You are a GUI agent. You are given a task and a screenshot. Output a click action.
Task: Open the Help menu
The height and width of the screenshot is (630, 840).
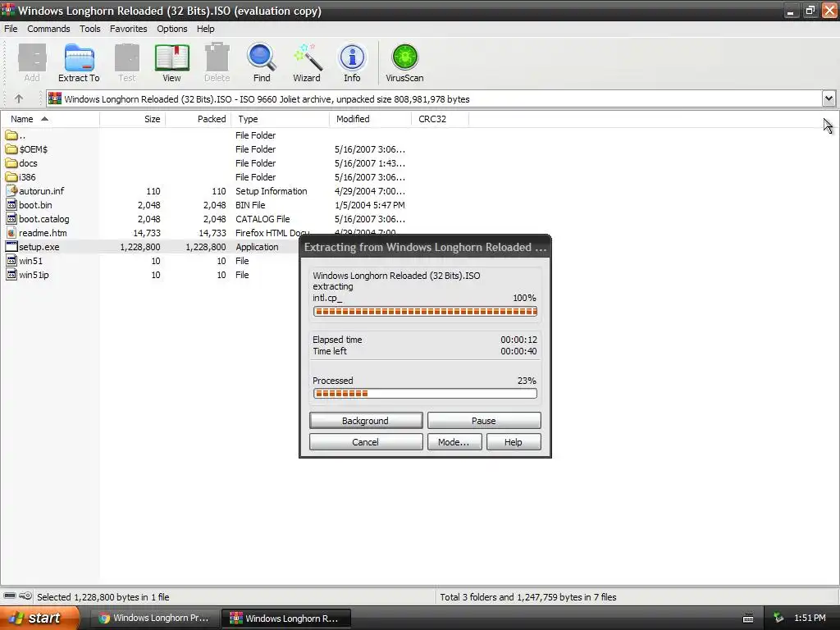pyautogui.click(x=206, y=29)
